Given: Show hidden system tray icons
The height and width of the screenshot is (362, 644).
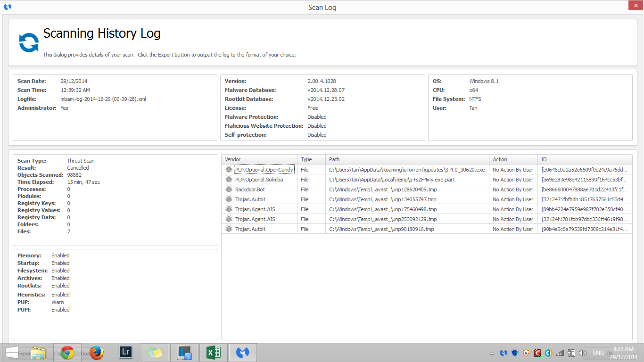Looking at the screenshot, I should point(492,353).
